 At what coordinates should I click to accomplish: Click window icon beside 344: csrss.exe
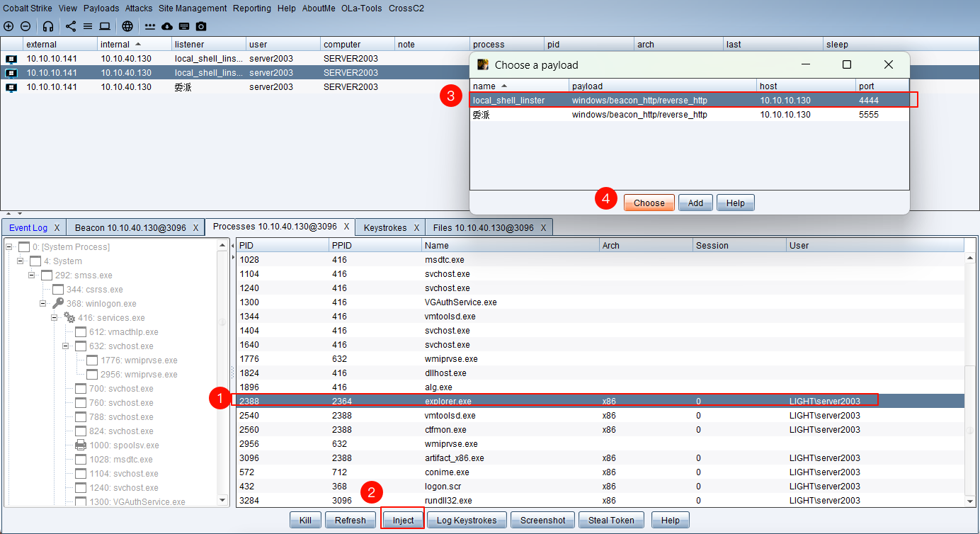(x=58, y=289)
